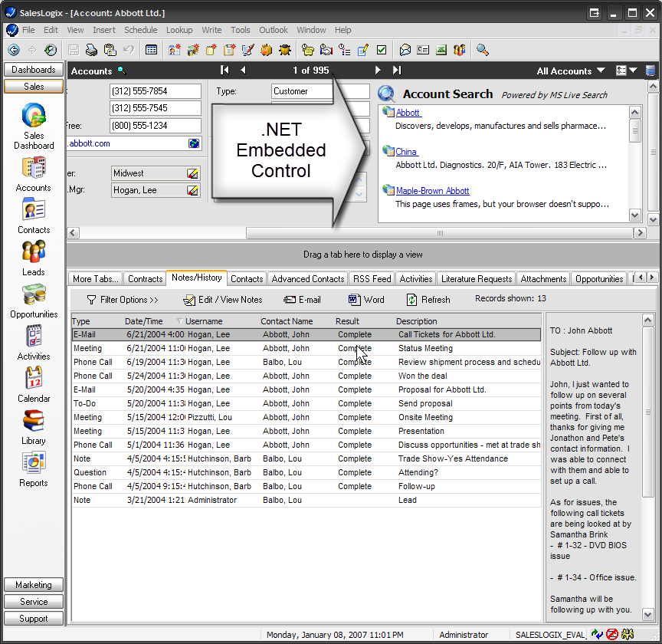Open the File menu
Viewport: 662px width, 644px height.
28,30
